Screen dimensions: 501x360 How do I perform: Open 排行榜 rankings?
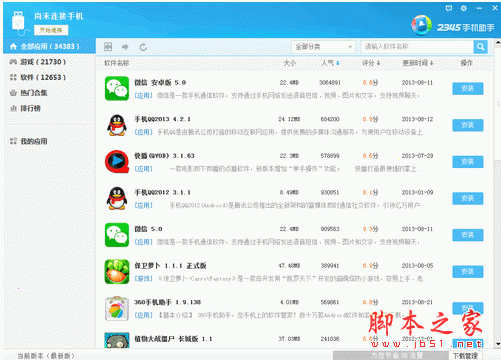[x=30, y=108]
